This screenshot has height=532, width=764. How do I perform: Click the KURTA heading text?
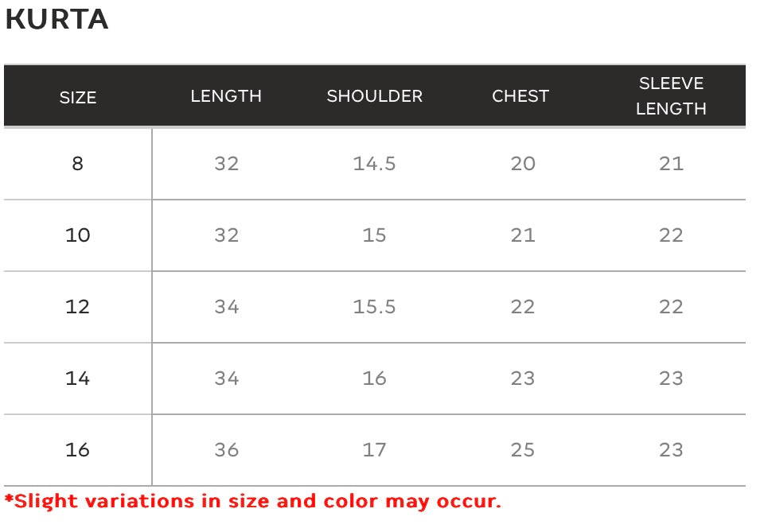[57, 19]
